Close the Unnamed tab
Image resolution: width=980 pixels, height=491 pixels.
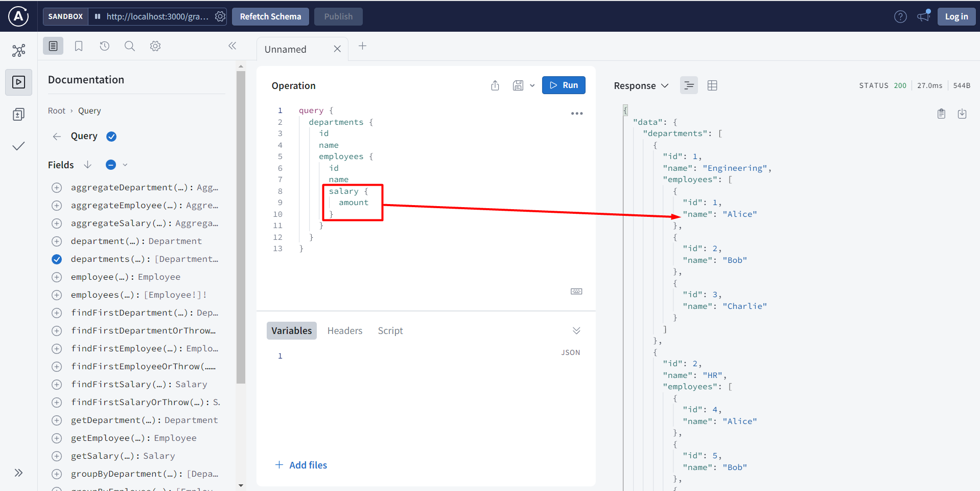tap(337, 49)
